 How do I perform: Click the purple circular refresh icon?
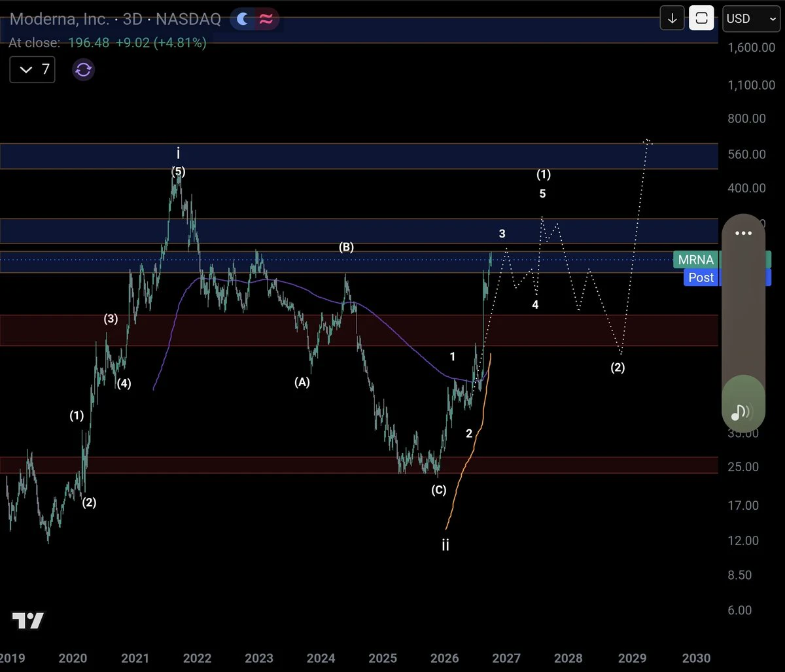click(83, 69)
